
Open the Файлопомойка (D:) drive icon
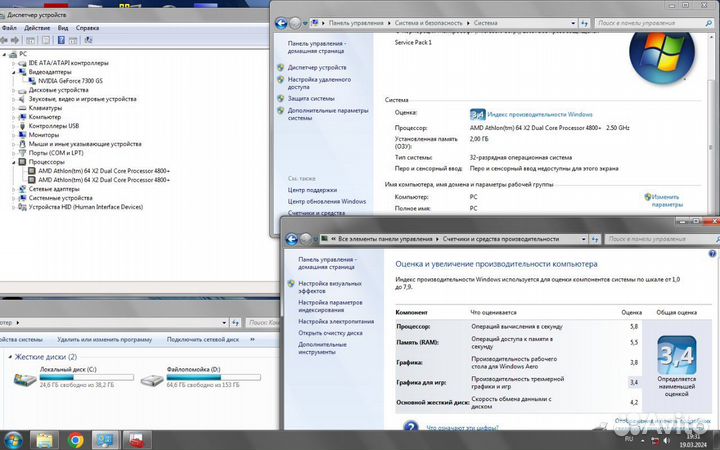click(152, 379)
